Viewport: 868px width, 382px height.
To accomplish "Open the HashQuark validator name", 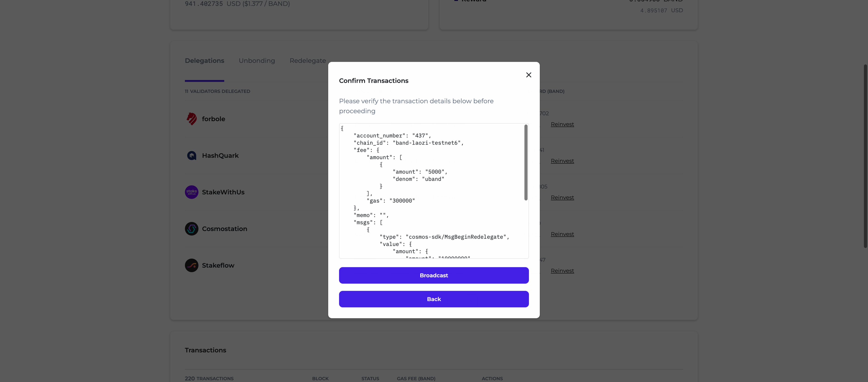I will click(220, 155).
